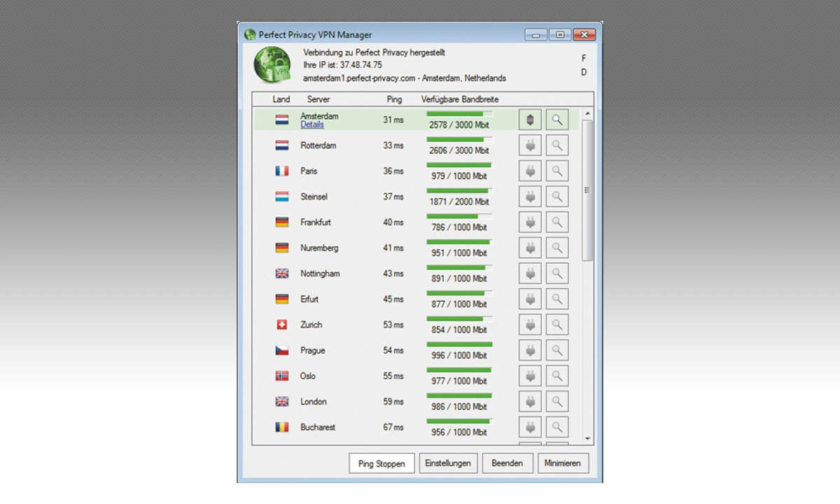Click the Rotterdam plug connect icon
The height and width of the screenshot is (504, 840).
(530, 146)
